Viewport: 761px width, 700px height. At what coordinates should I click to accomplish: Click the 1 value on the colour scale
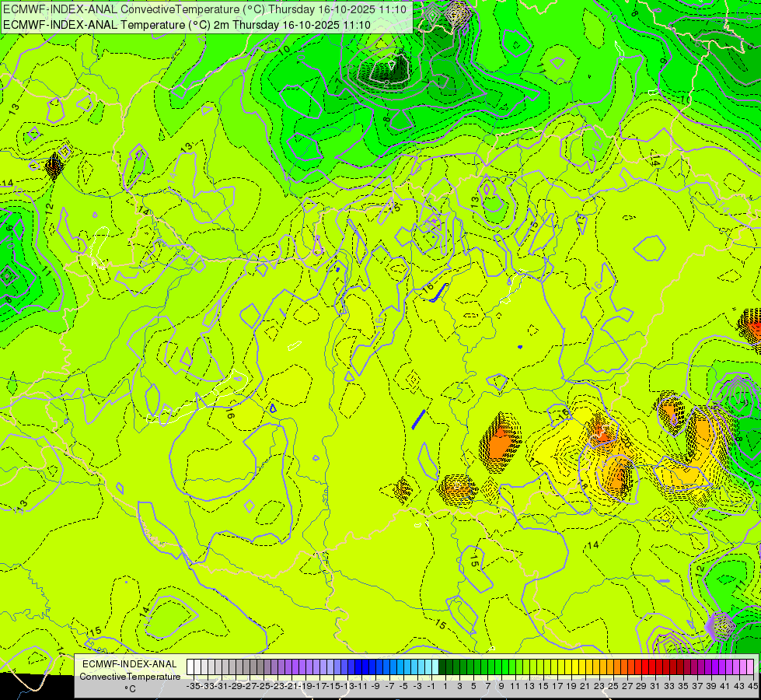tap(445, 686)
